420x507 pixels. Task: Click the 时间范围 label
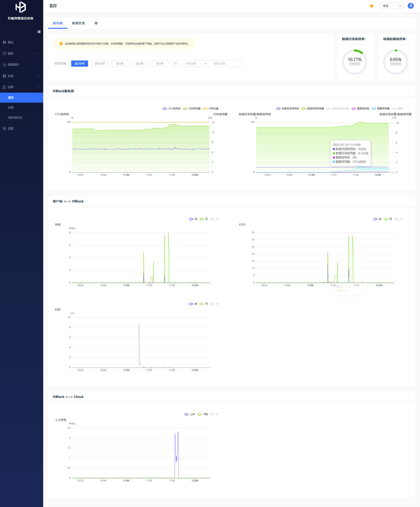click(x=61, y=63)
